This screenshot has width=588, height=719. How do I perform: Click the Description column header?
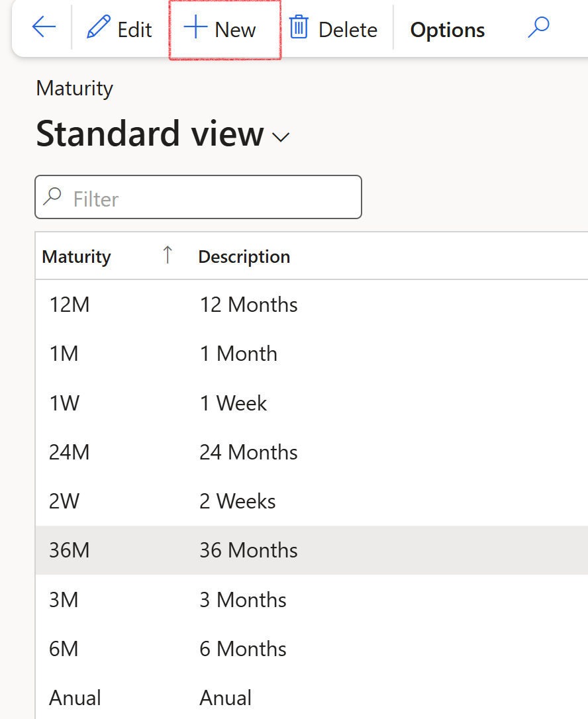[x=244, y=257]
